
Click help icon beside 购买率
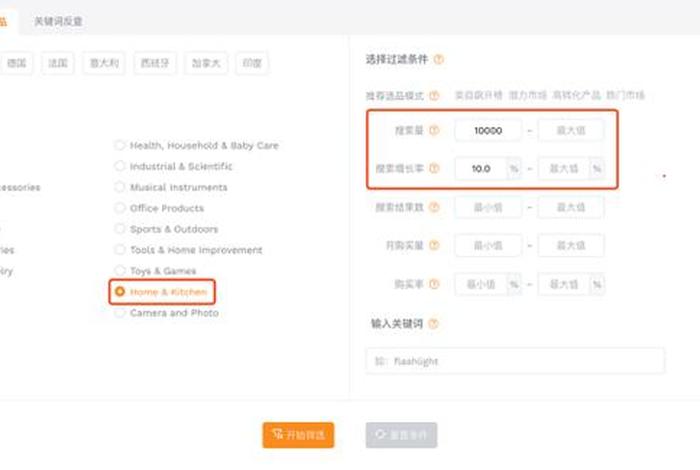(434, 284)
